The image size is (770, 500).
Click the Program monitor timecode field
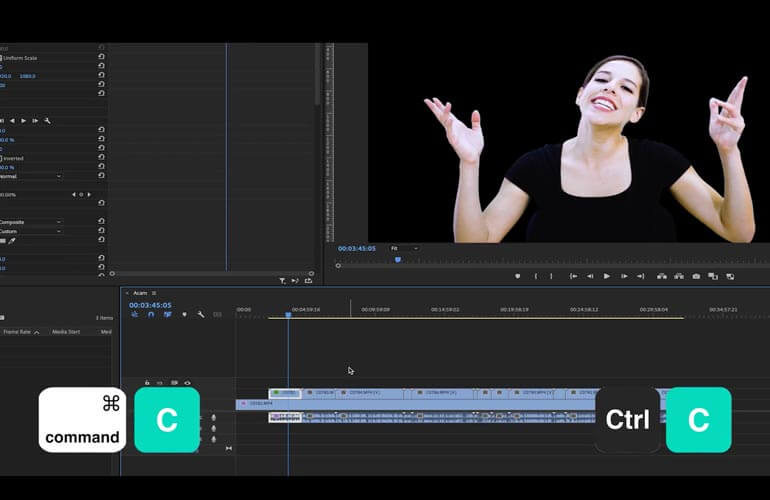[357, 249]
